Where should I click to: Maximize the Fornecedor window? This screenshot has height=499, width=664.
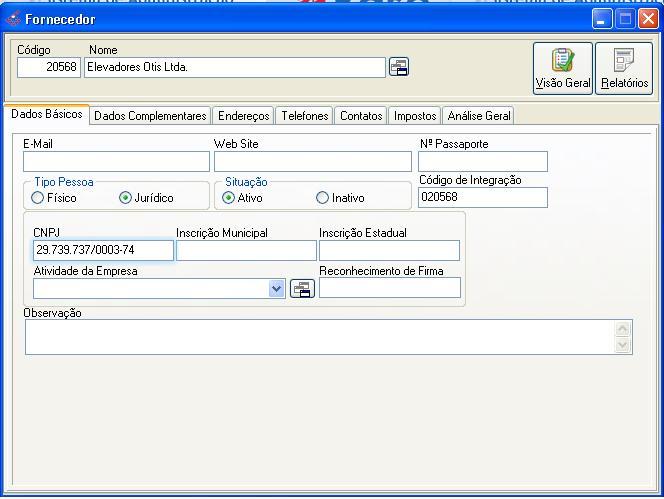click(x=625, y=19)
